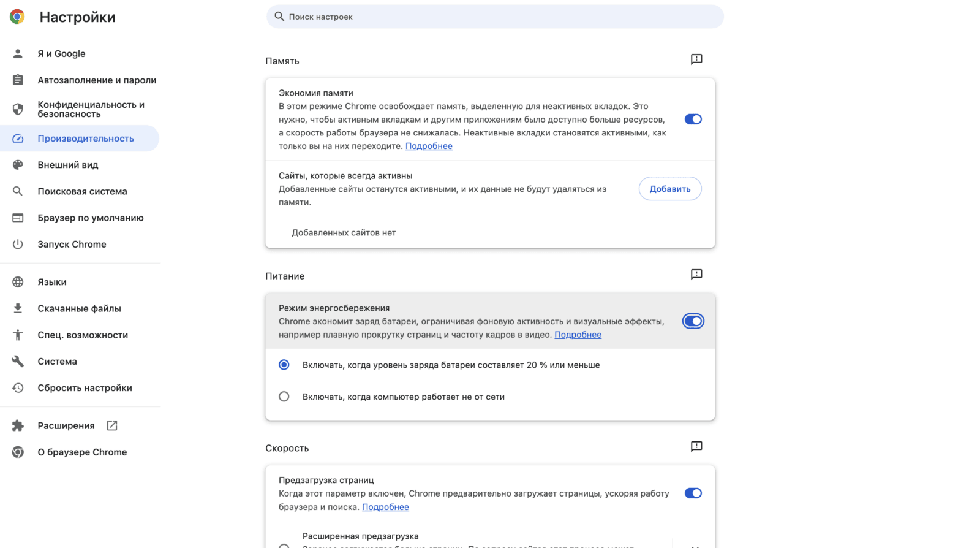Click the shield icon for Конфиденциальность и безопасность

click(x=18, y=109)
